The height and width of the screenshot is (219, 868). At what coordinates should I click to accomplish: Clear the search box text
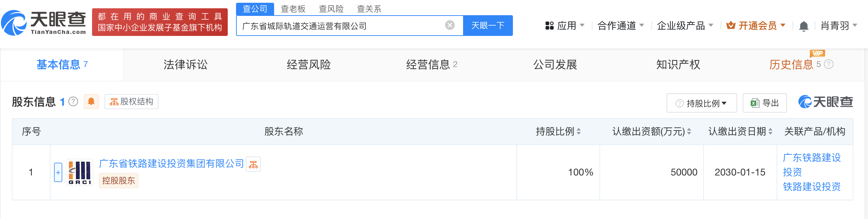450,25
